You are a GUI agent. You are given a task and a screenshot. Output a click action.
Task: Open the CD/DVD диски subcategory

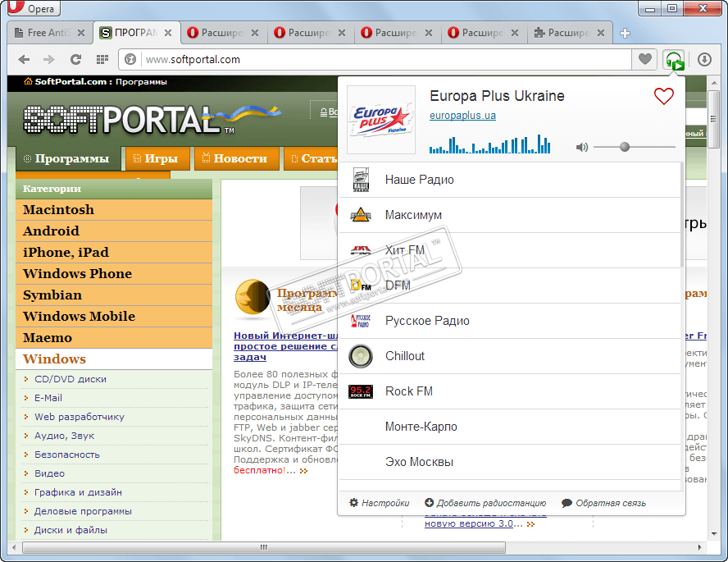[x=71, y=379]
